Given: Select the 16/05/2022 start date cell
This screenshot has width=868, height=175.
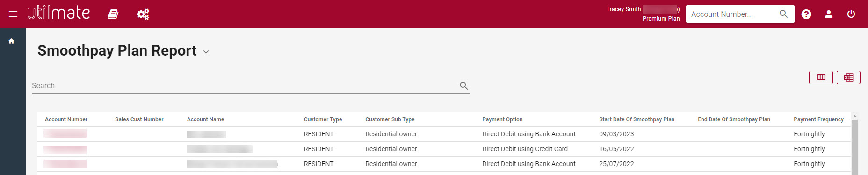Looking at the screenshot, I should click(616, 149).
